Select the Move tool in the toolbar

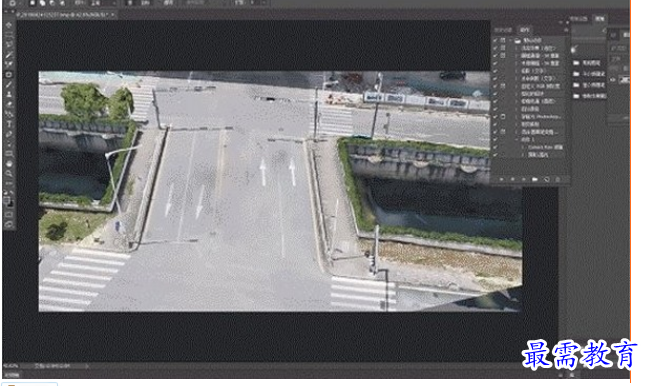point(9,25)
